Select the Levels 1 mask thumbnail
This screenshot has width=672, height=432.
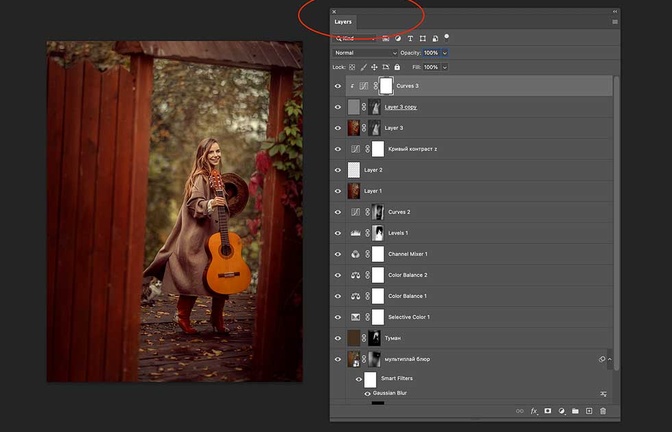point(378,233)
